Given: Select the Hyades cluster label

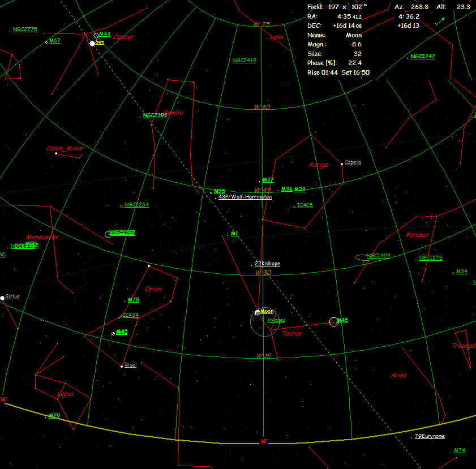Looking at the screenshot, I should (x=276, y=320).
